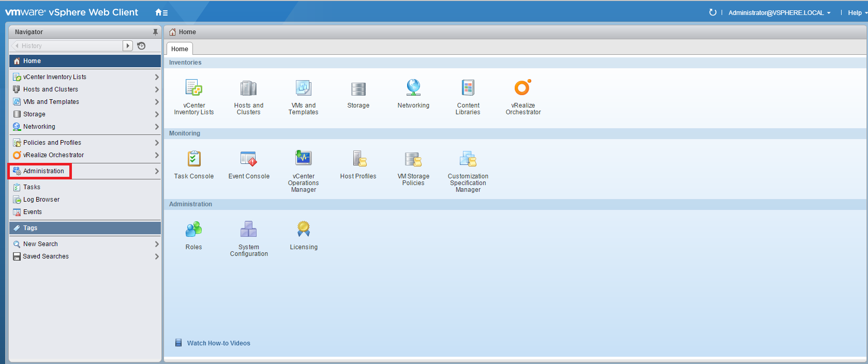This screenshot has height=364, width=868.
Task: Open the Networking globe icon in Inventories
Action: coord(413,87)
